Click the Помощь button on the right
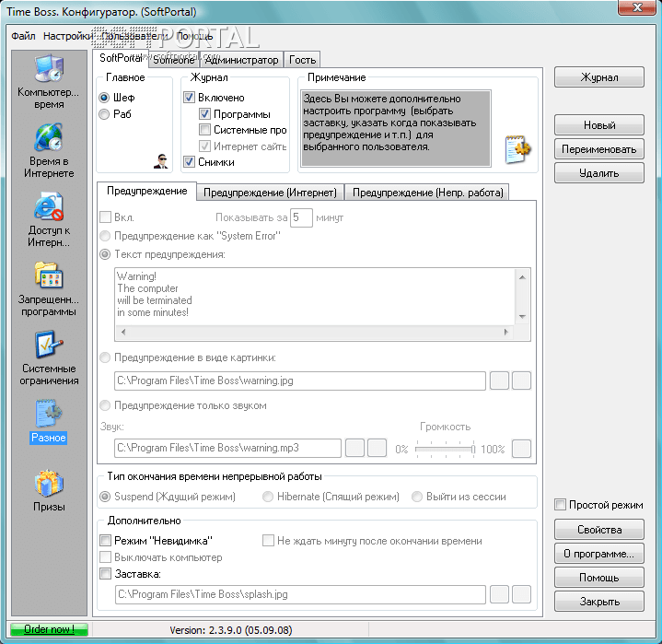 (x=599, y=578)
